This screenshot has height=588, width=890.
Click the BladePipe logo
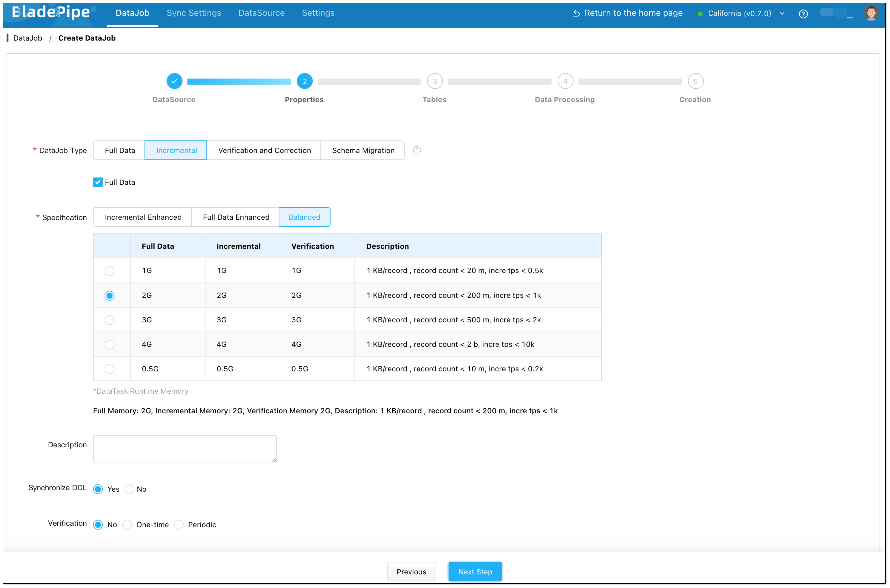coord(51,12)
